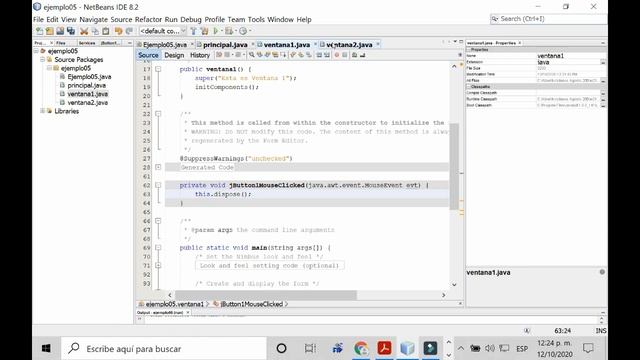Collapse the Source Packages node

(42, 60)
